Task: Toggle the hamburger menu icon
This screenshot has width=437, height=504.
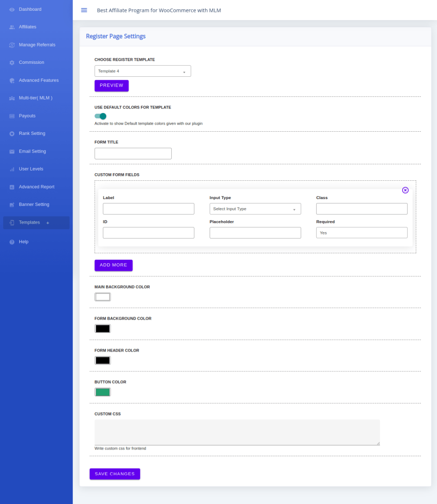Action: [84, 10]
